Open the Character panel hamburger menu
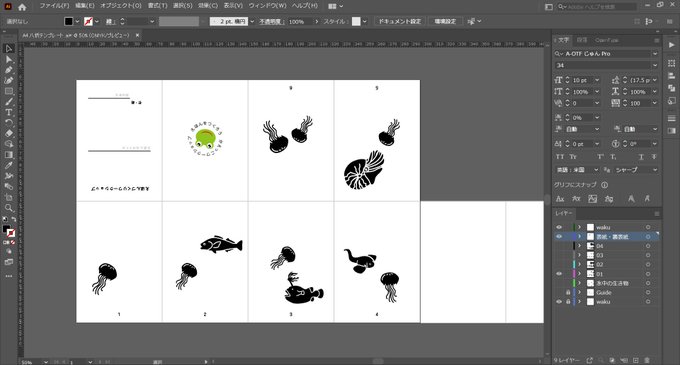This screenshot has width=680, height=365. click(657, 40)
